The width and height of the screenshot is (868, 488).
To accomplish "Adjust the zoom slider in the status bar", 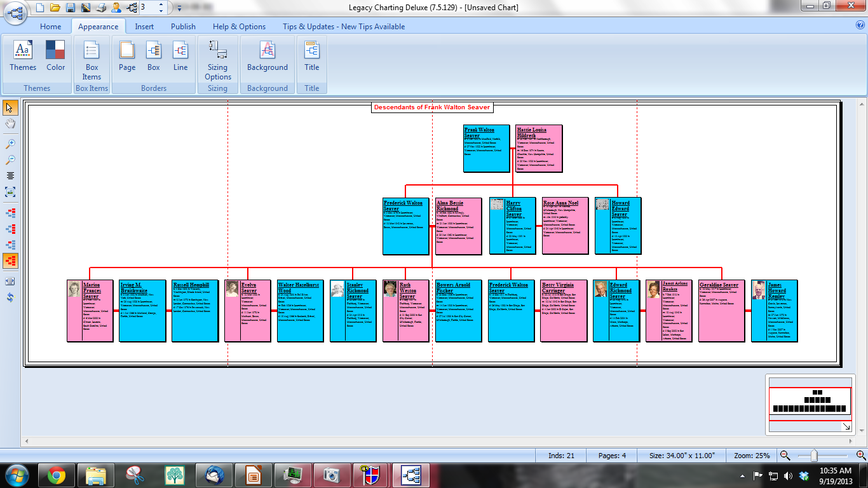I will click(814, 455).
